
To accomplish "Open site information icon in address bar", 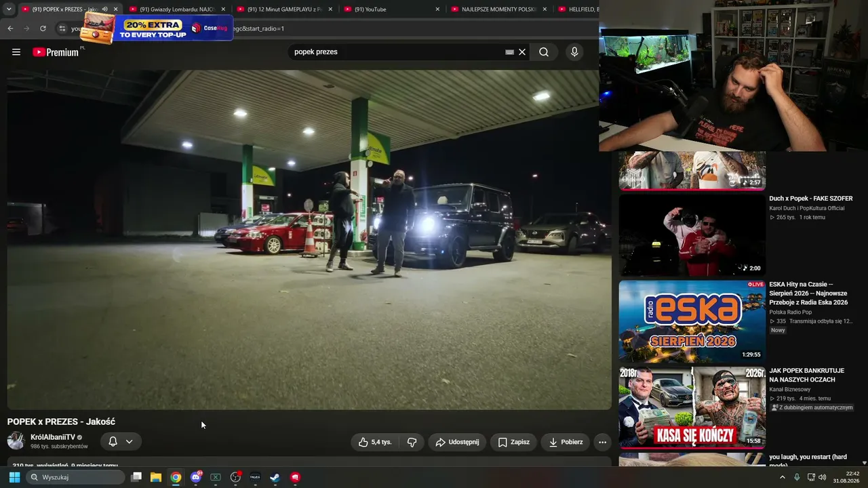I will coord(62,28).
